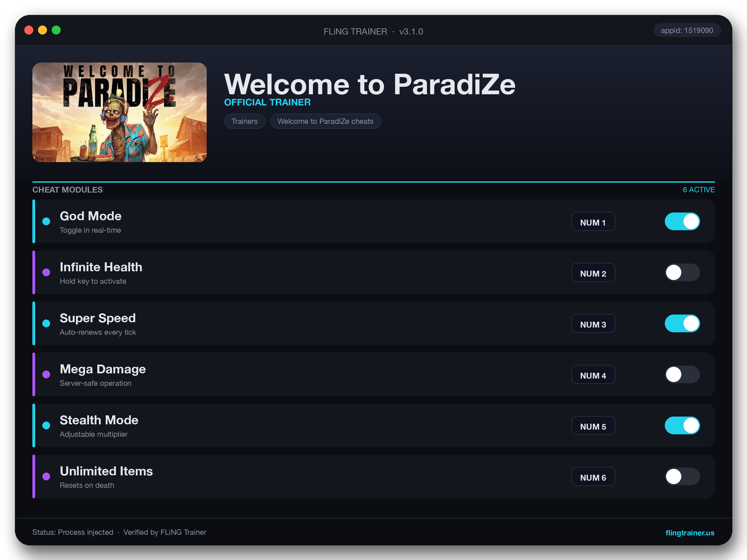Click the OFFICIAL TRAINER subtitle
The height and width of the screenshot is (560, 747).
[267, 102]
